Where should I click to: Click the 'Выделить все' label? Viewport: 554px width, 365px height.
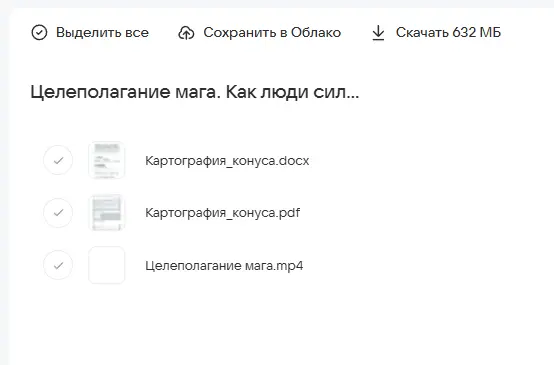point(102,33)
